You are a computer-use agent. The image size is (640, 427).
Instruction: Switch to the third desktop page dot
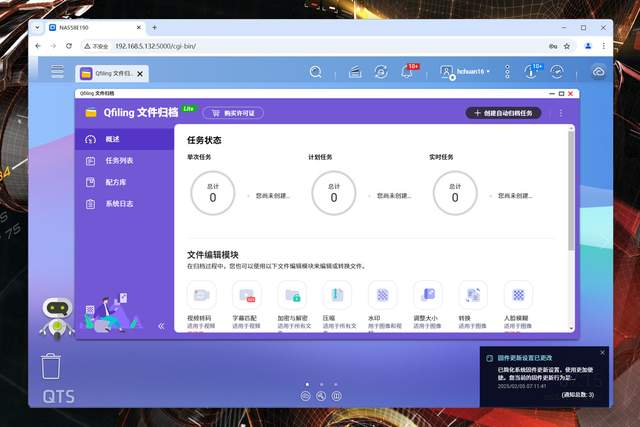336,384
